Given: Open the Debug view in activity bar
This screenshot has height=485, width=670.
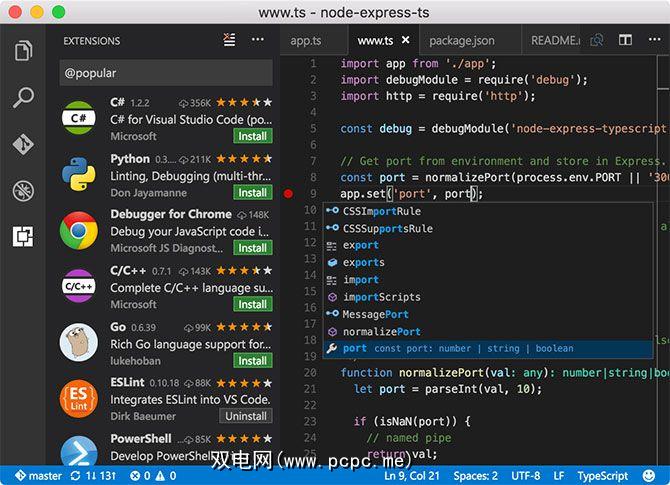Looking at the screenshot, I should [x=22, y=190].
